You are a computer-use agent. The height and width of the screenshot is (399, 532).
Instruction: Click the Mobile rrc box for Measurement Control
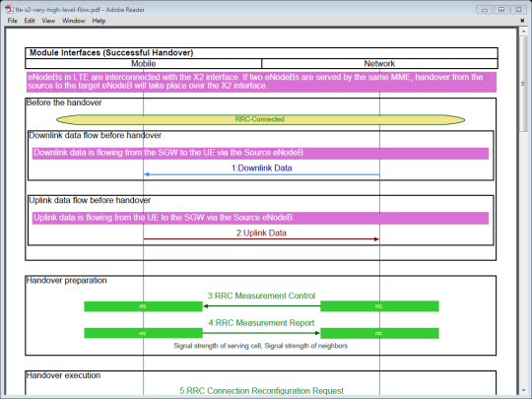pos(143,306)
